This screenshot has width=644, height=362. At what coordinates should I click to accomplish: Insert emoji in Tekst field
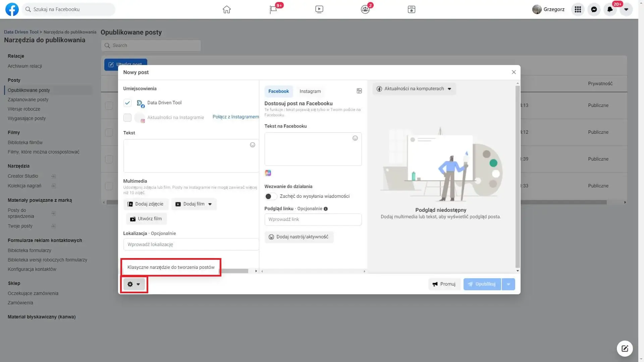click(x=253, y=145)
